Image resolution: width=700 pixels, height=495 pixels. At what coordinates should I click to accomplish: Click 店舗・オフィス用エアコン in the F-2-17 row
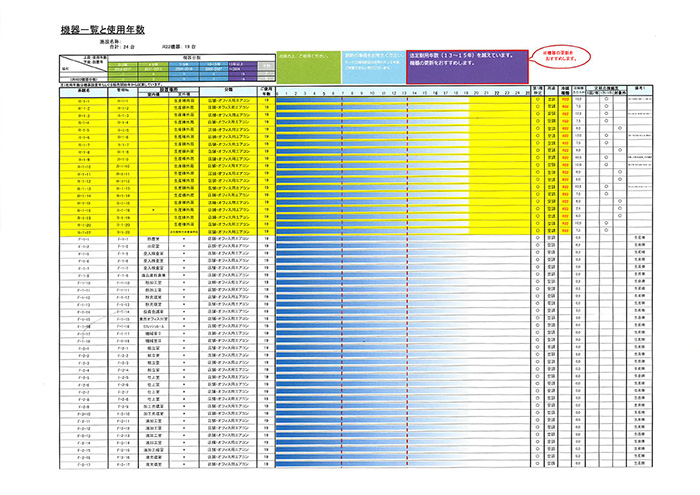click(228, 465)
